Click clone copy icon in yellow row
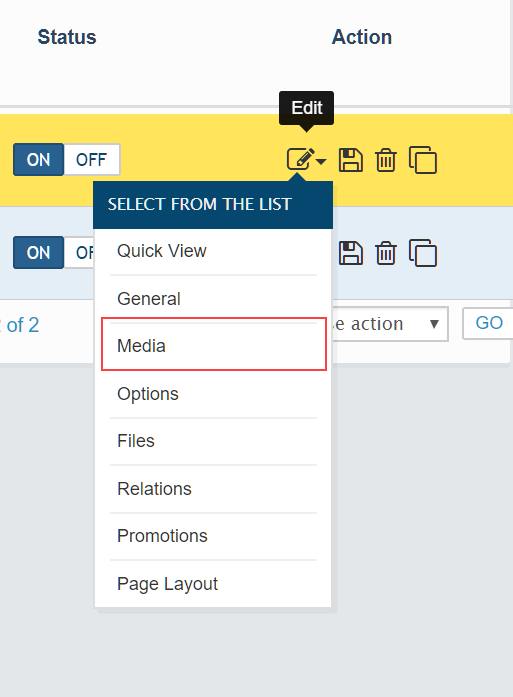 coord(423,160)
